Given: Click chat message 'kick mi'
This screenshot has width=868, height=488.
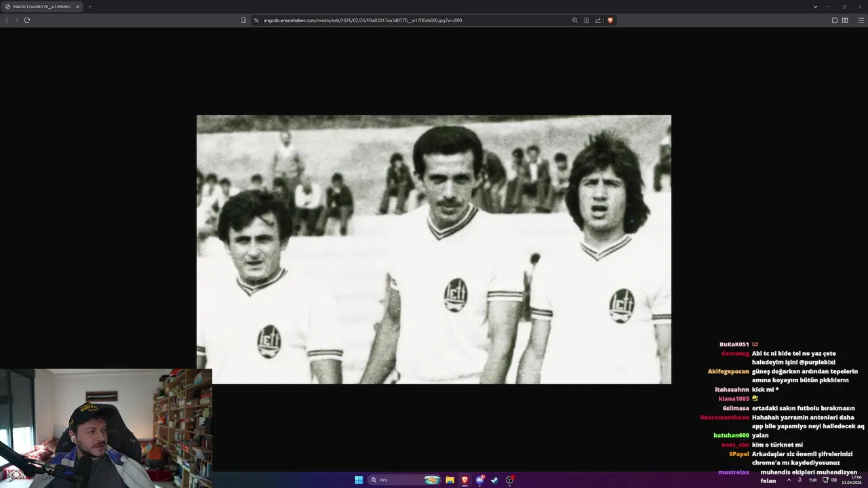Looking at the screenshot, I should (x=763, y=390).
